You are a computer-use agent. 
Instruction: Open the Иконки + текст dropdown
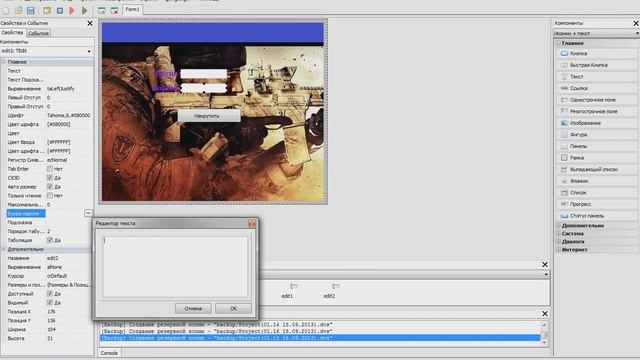(x=637, y=33)
